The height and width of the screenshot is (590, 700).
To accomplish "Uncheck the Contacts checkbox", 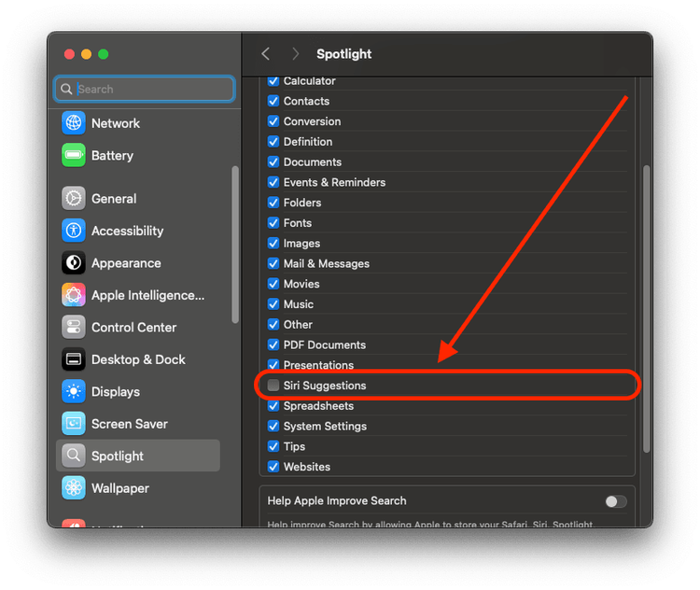I will click(273, 101).
